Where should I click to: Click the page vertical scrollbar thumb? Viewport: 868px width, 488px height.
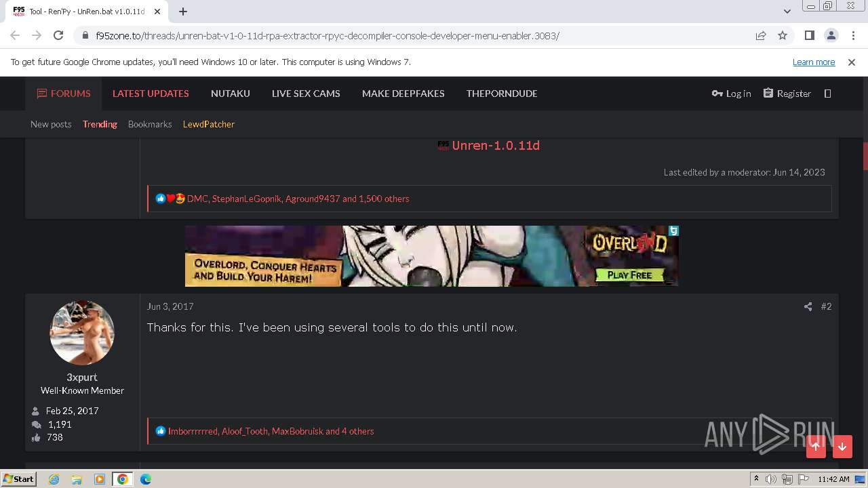[865, 157]
